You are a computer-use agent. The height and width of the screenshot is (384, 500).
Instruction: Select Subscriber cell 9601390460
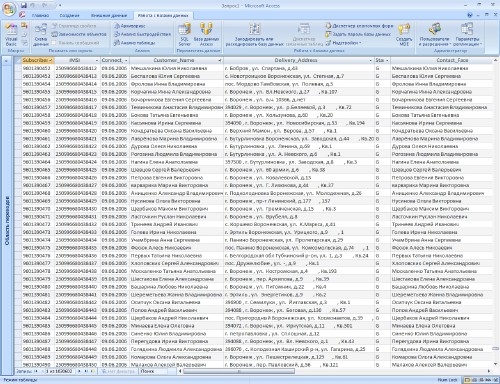pos(38,131)
